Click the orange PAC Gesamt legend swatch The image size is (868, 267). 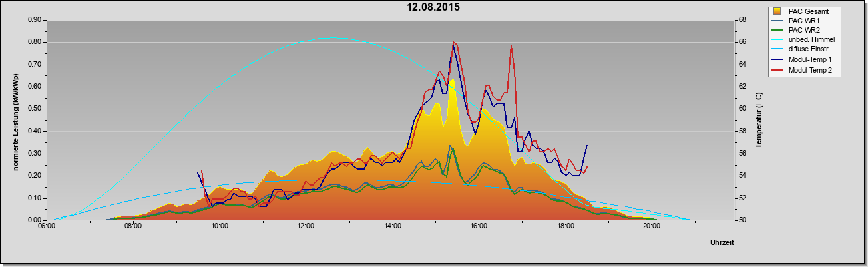(x=778, y=11)
